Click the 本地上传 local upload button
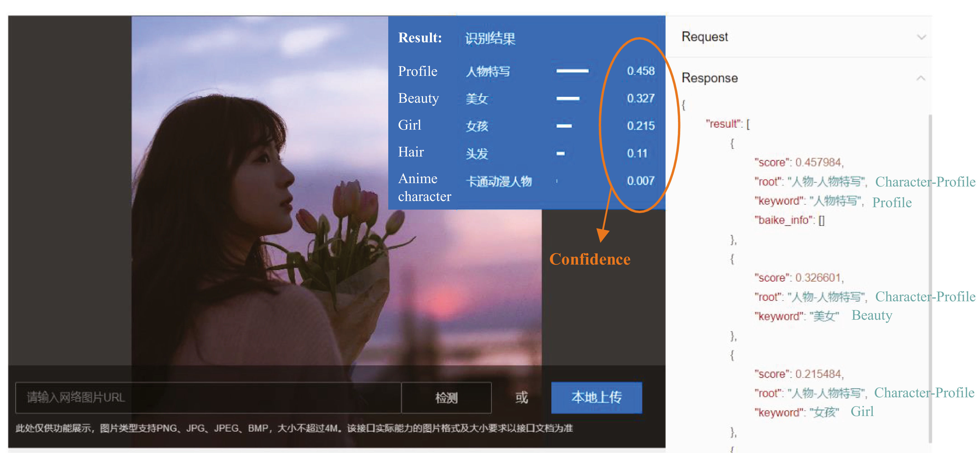Screen dimensions: 980x453 coord(596,398)
